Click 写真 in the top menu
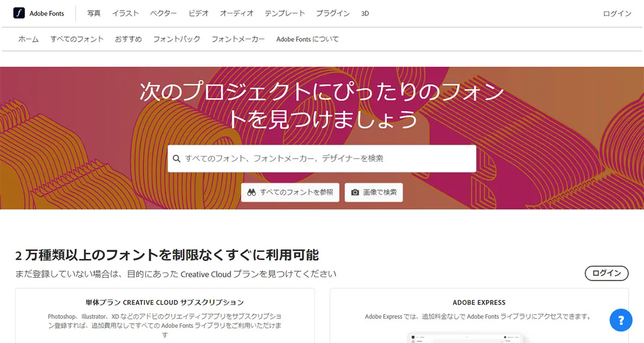Viewport: 644px width, 343px height. click(93, 13)
